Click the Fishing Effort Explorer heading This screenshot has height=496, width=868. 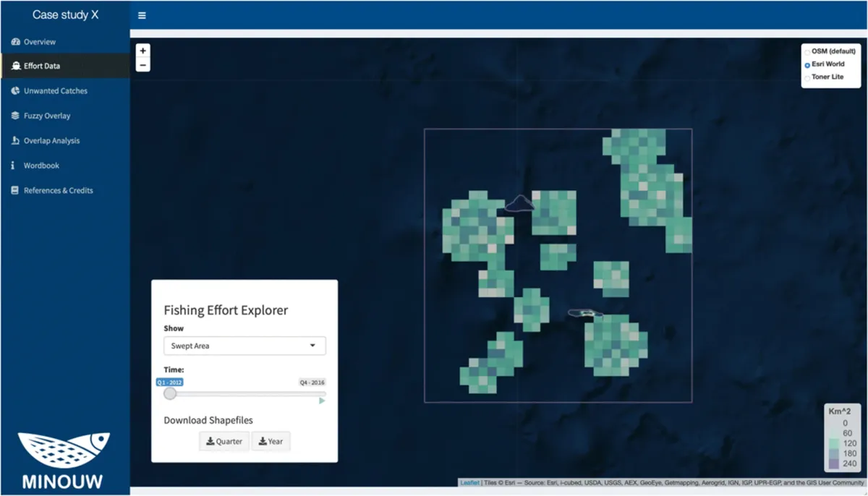(x=226, y=310)
